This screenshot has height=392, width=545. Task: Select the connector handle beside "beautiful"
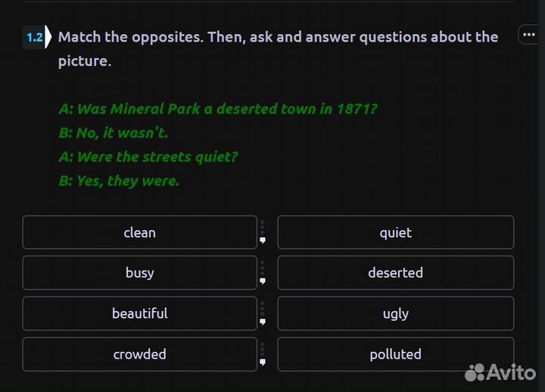pyautogui.click(x=263, y=313)
